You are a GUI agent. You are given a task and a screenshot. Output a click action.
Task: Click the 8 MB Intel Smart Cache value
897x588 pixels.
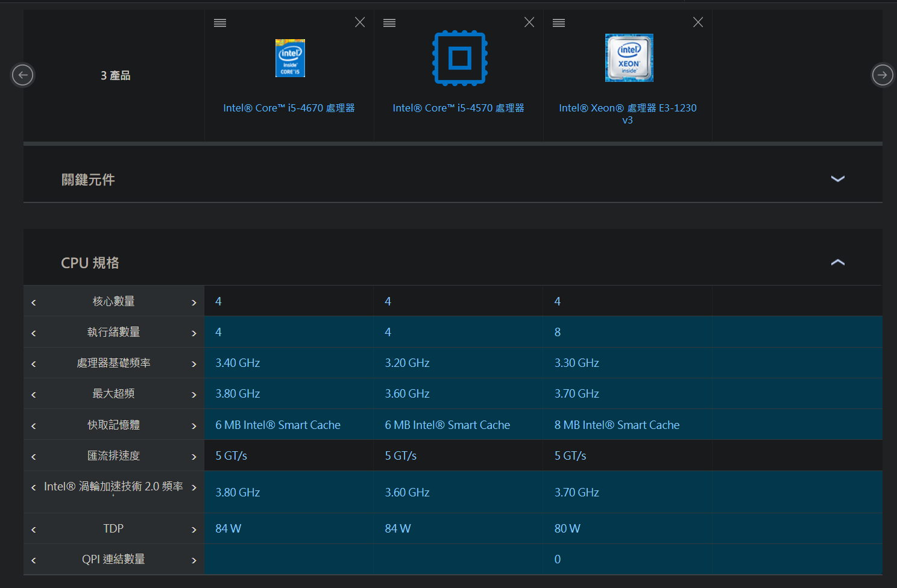click(617, 425)
